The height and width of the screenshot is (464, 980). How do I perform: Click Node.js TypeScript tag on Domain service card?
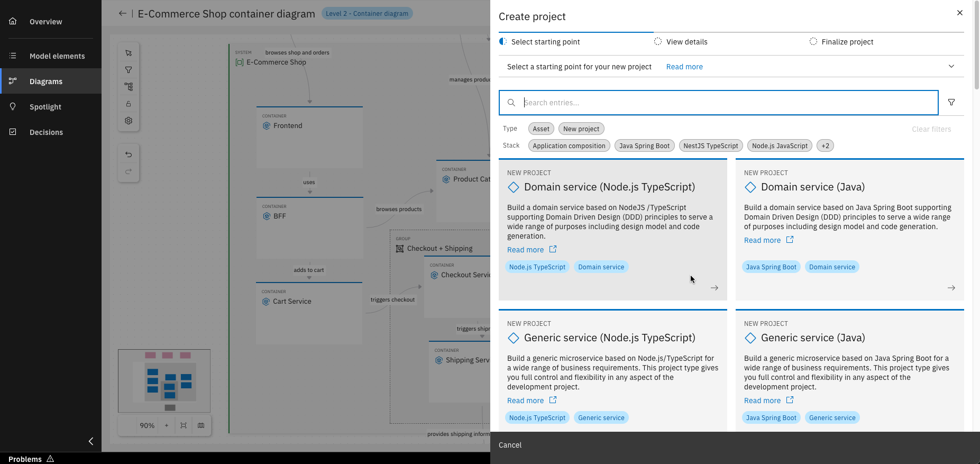537,267
